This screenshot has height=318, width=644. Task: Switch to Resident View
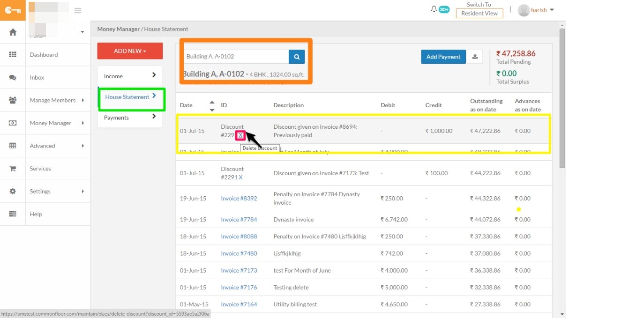[x=479, y=13]
